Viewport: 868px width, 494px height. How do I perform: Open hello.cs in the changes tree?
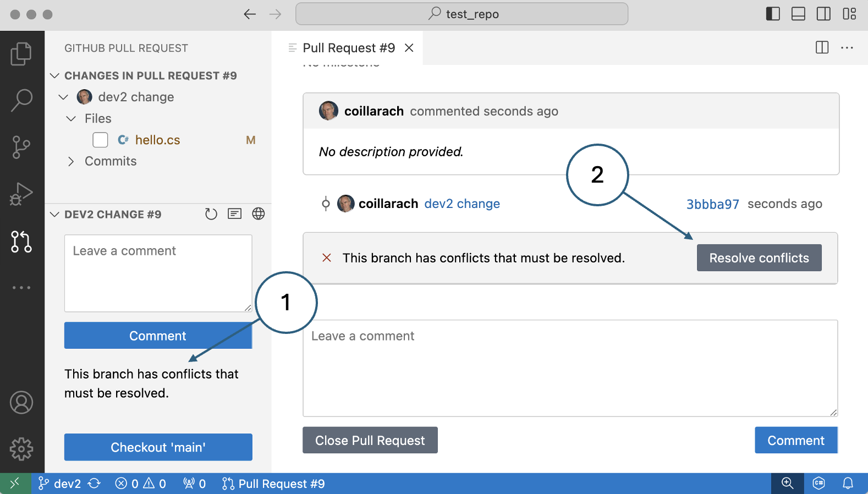click(157, 140)
